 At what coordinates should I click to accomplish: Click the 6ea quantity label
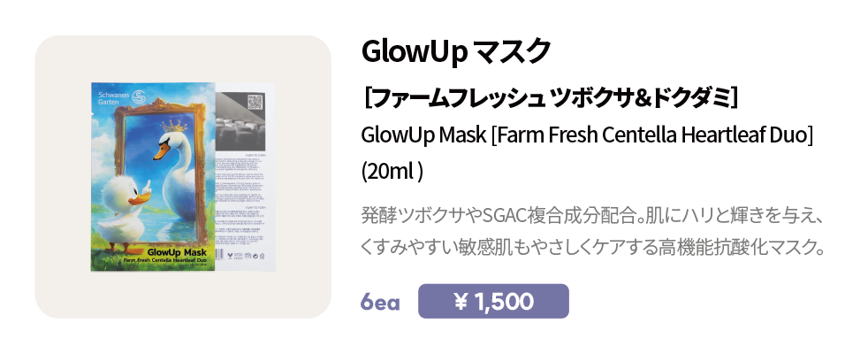coord(380,303)
